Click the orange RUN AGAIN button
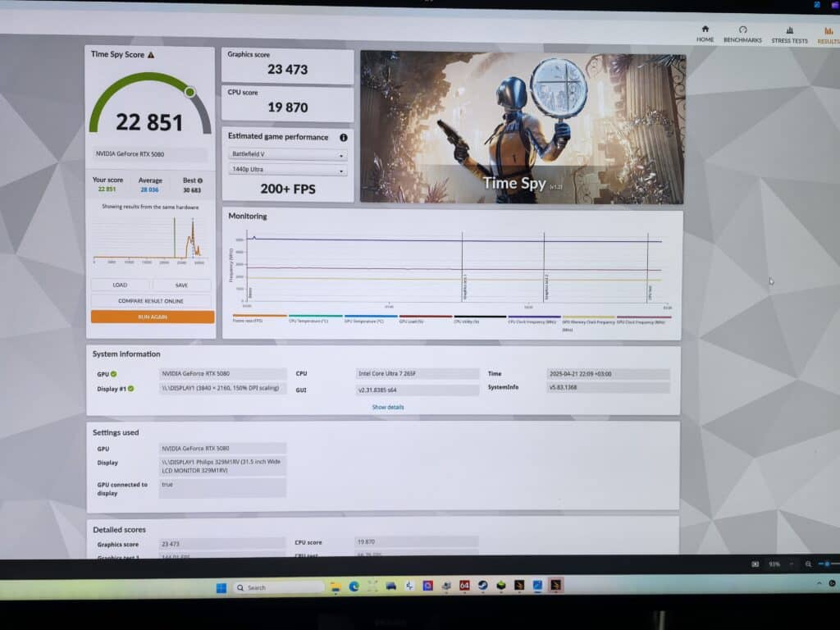 coord(153,317)
